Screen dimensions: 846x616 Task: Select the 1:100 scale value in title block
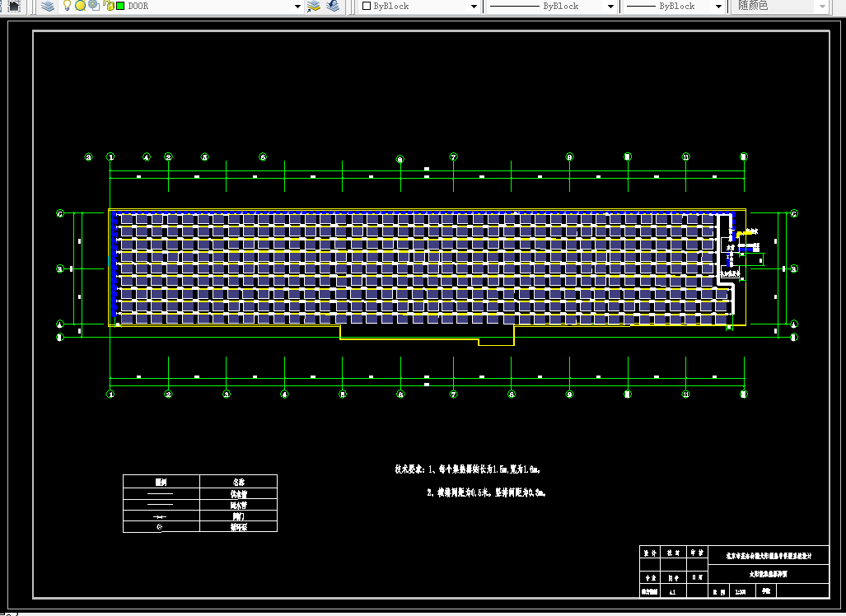(741, 592)
